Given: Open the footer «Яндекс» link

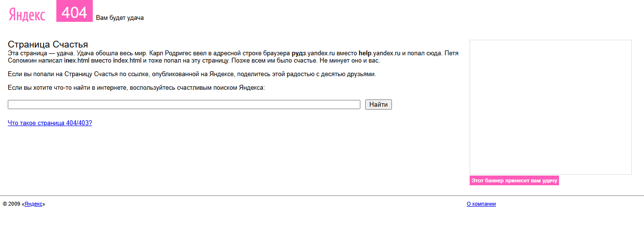Looking at the screenshot, I should pos(34,204).
